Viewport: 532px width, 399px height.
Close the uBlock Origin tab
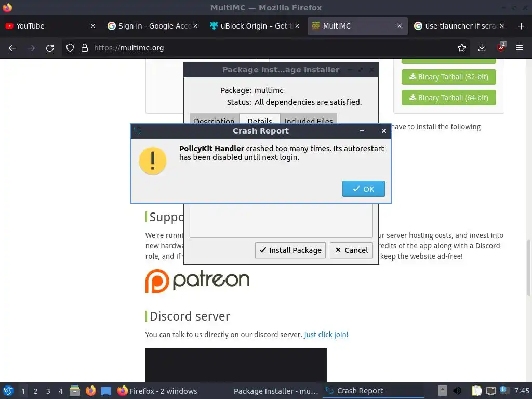(297, 26)
